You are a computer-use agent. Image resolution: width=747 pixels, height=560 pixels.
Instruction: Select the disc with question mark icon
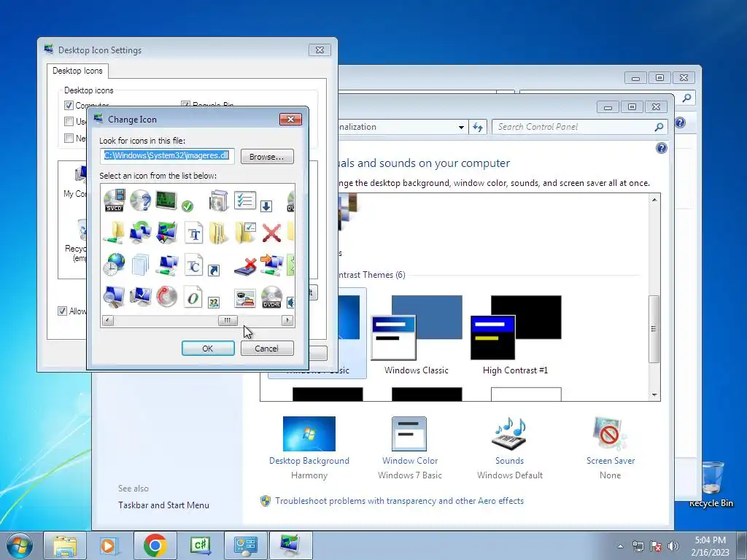[x=141, y=201]
